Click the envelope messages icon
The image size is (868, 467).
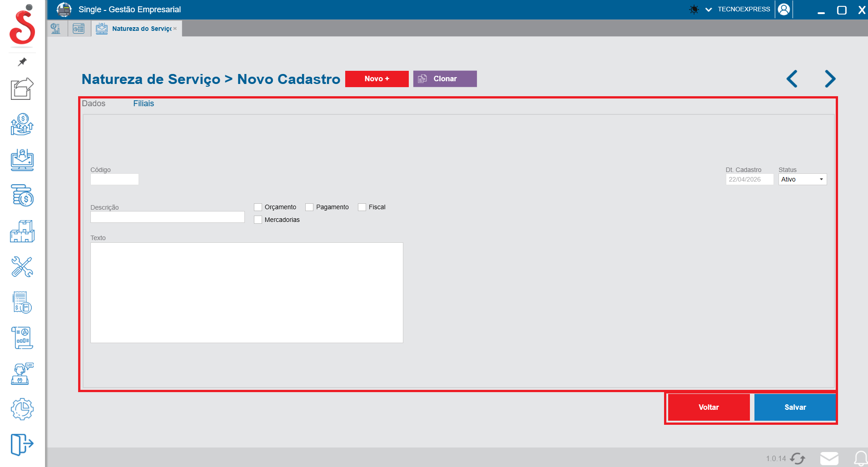[x=829, y=458]
